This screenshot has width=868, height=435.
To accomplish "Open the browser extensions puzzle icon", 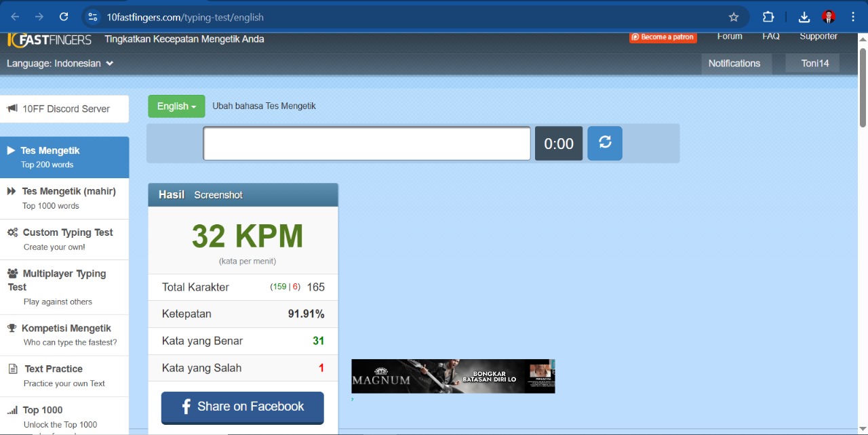I will pyautogui.click(x=768, y=17).
